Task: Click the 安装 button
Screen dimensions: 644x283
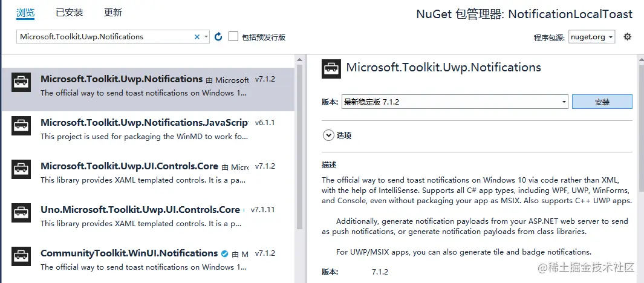Action: tap(602, 102)
